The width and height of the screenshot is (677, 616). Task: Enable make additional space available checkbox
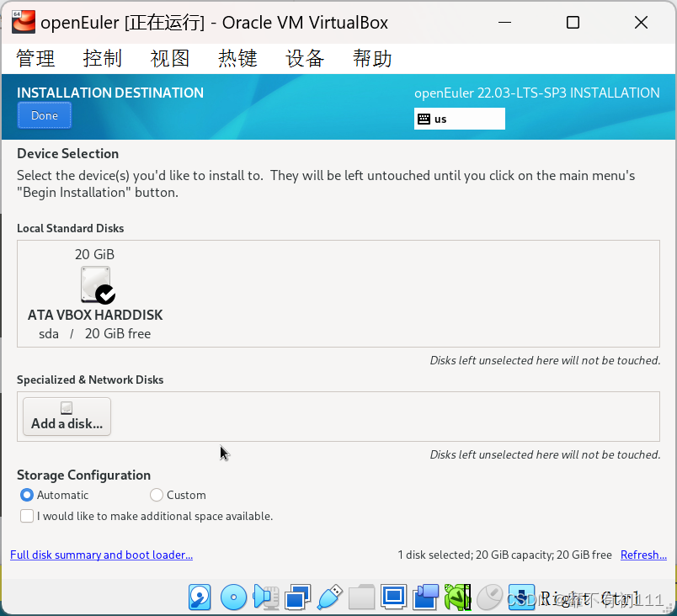27,516
